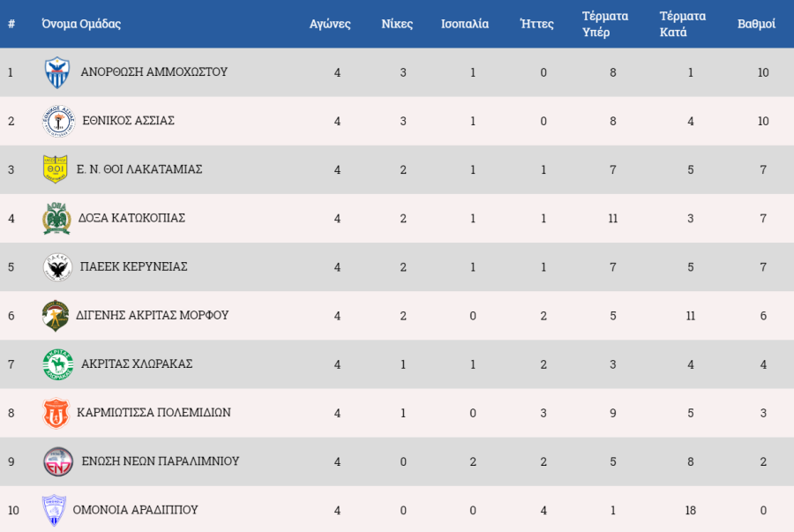Select draws value 2 for Ένωση Νέων Παραλιμνίου
Screen dimensions: 794x532
click(473, 461)
